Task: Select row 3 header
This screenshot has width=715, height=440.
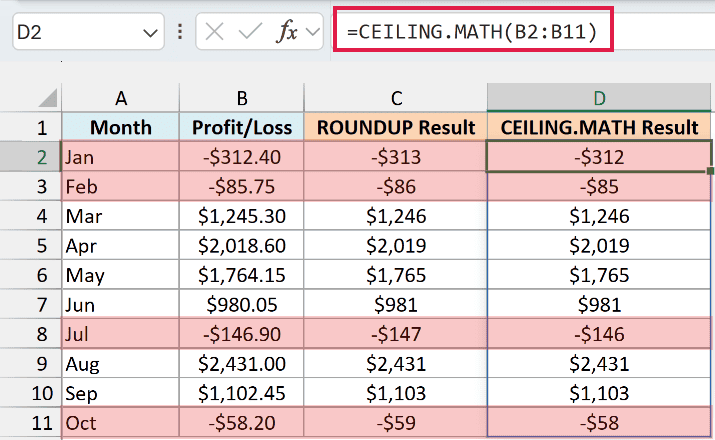Action: [x=31, y=186]
